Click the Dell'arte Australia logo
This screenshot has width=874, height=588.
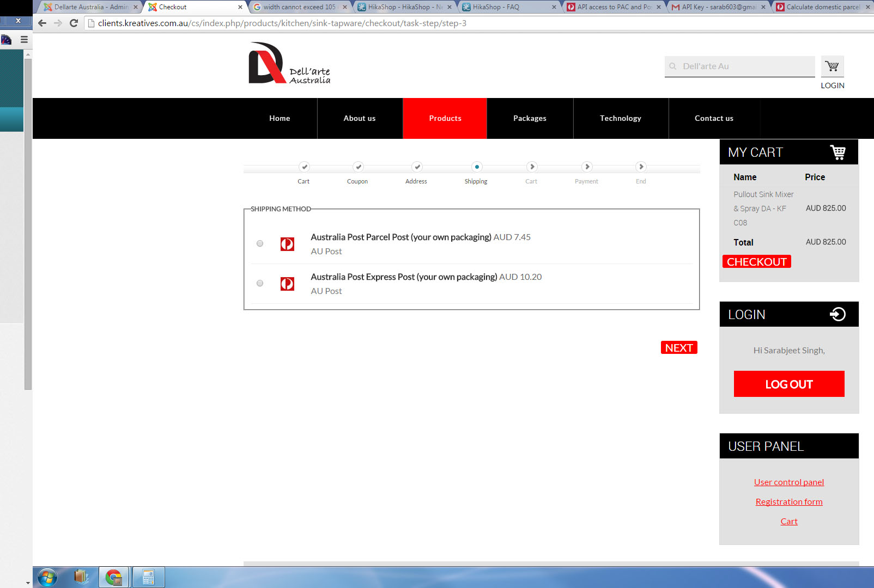pyautogui.click(x=289, y=63)
